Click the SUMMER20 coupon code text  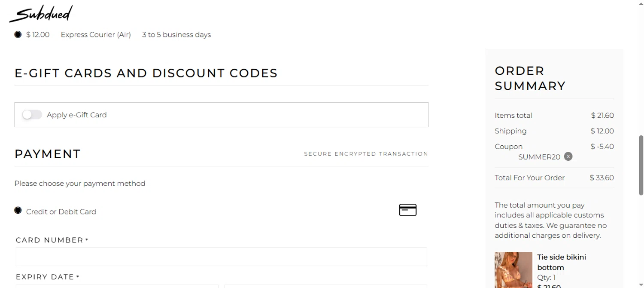pyautogui.click(x=539, y=157)
